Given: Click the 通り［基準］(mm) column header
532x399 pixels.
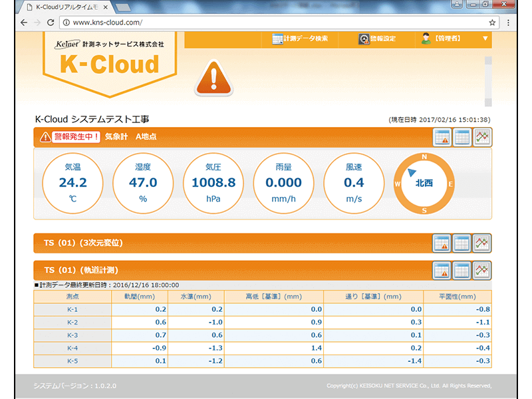Looking at the screenshot, I should 374,297.
